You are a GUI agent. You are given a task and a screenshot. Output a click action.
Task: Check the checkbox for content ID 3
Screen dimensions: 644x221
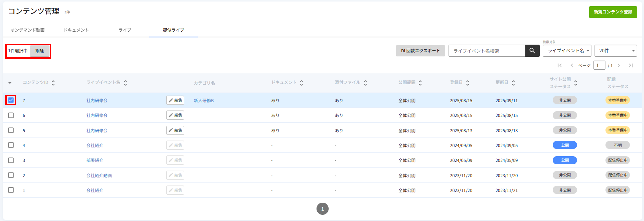pyautogui.click(x=11, y=160)
